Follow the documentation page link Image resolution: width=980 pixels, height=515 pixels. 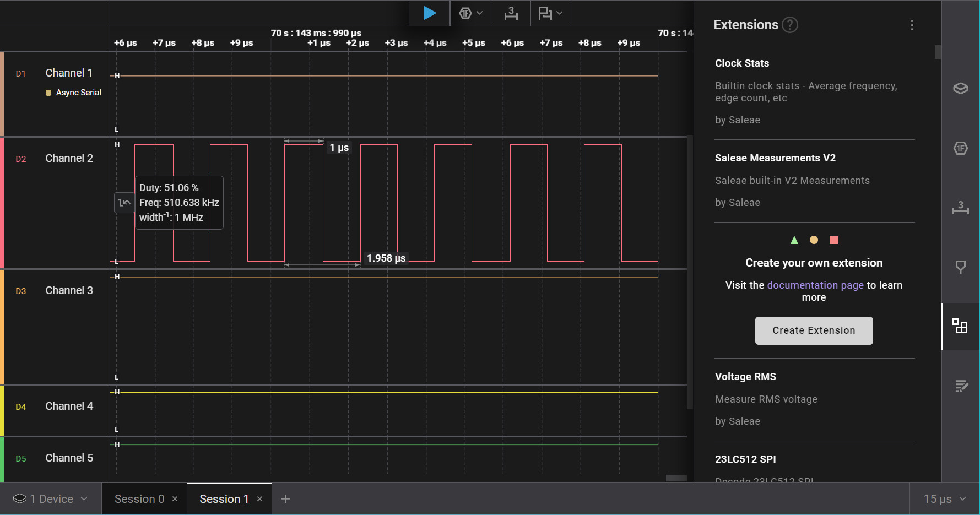[x=815, y=285]
